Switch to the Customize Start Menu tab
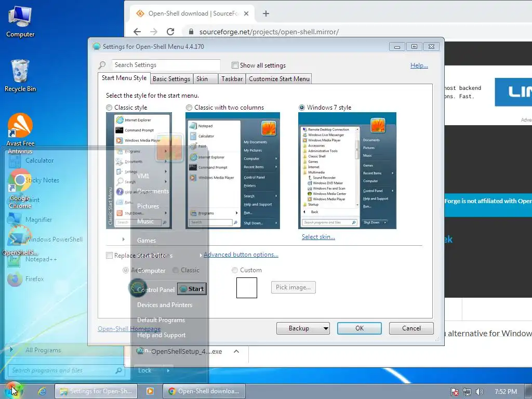532x399 pixels. tap(279, 79)
